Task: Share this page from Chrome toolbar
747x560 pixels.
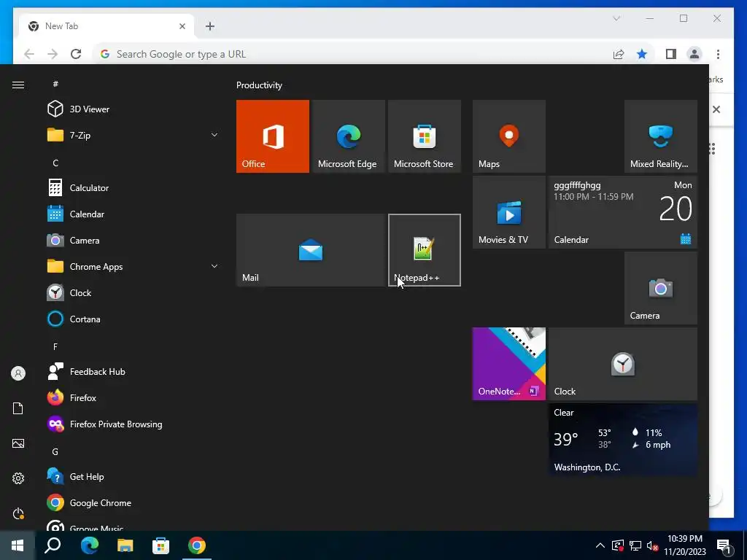Action: [x=619, y=54]
